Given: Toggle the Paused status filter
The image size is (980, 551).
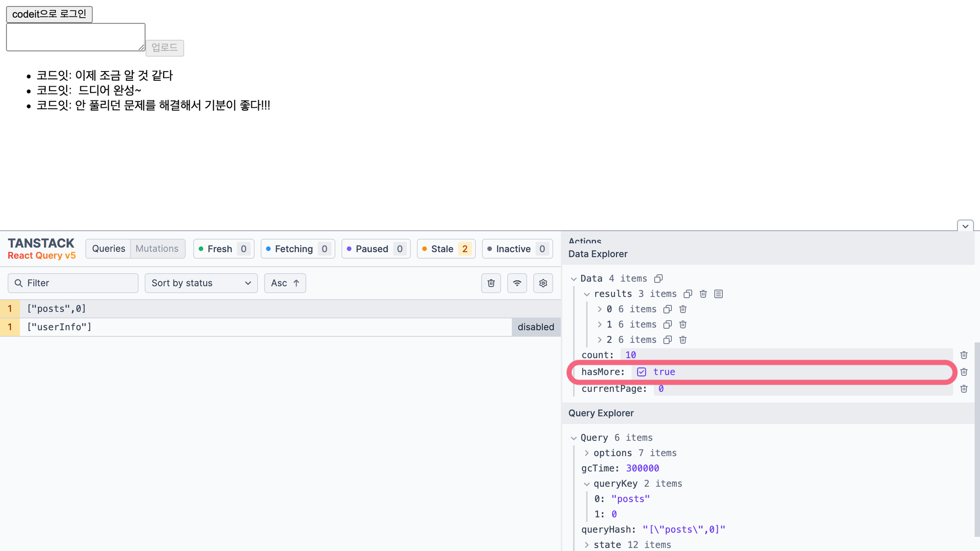Looking at the screenshot, I should [x=376, y=249].
